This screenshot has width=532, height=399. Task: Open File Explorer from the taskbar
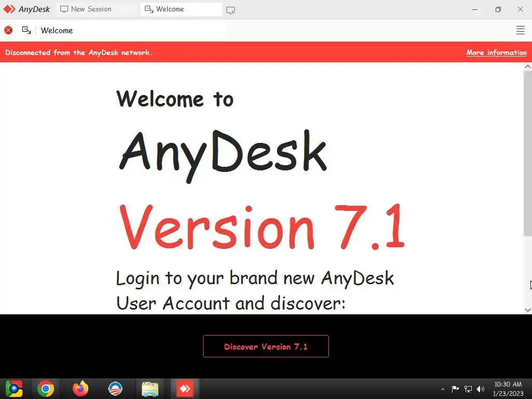click(150, 389)
